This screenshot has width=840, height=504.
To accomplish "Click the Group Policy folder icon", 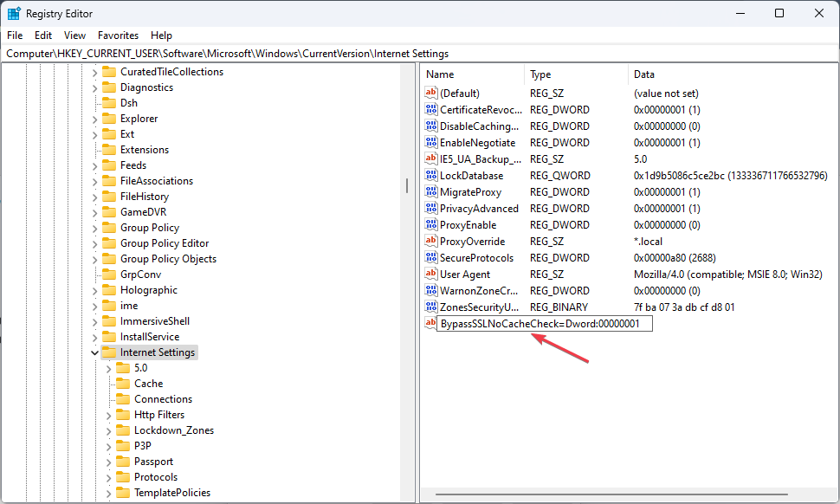I will (x=109, y=228).
